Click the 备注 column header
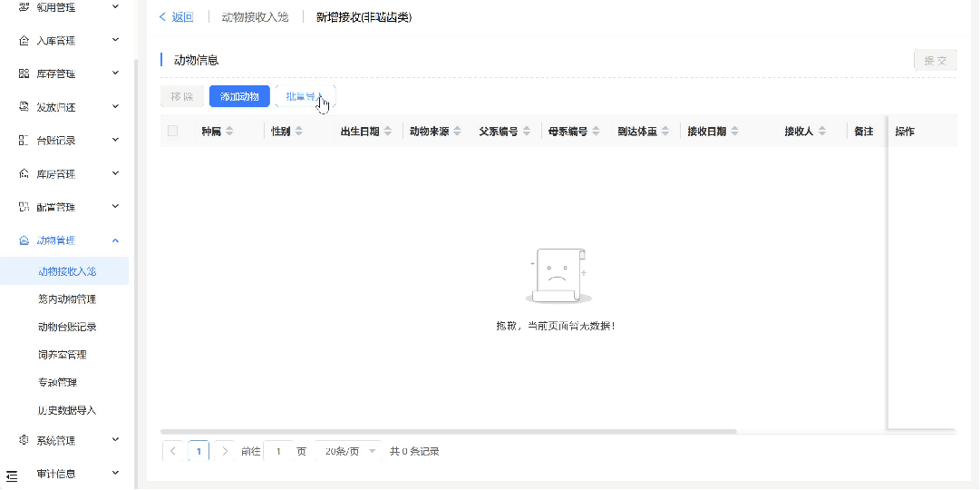 point(863,132)
